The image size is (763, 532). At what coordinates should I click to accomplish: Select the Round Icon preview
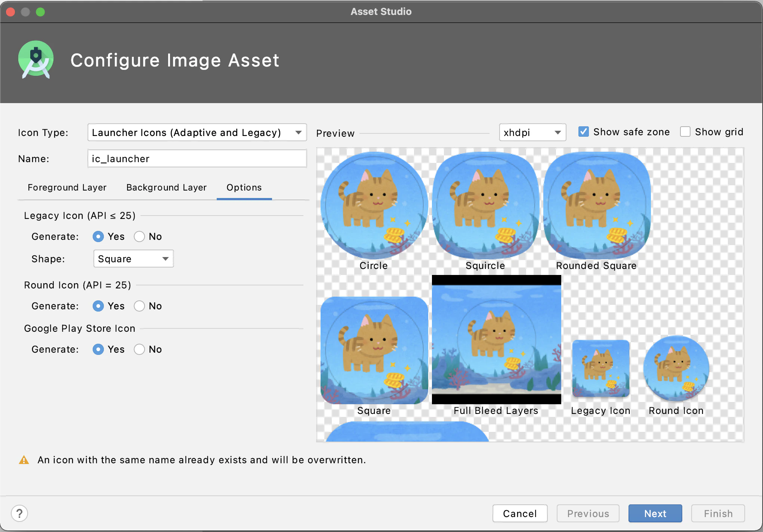tap(676, 368)
